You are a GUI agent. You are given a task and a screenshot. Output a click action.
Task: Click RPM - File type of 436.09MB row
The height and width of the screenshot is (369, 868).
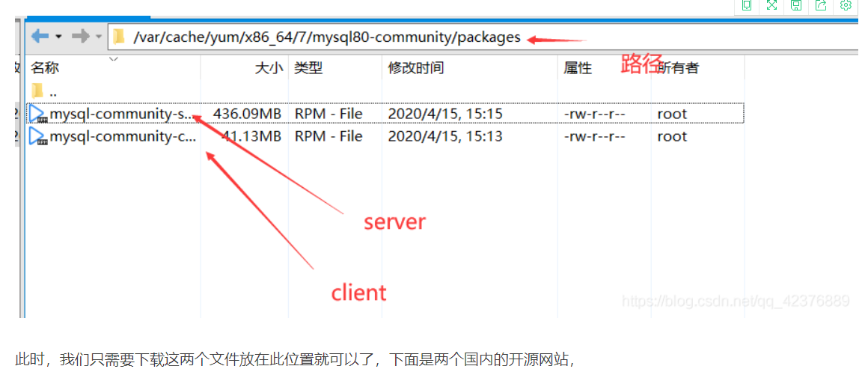328,114
